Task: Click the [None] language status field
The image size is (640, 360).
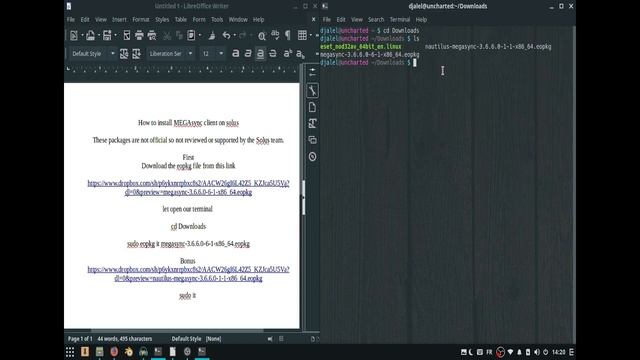Action: click(213, 339)
